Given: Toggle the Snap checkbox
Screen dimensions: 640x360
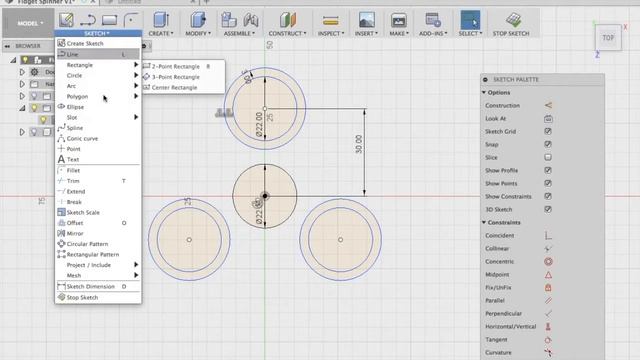Looking at the screenshot, I should pyautogui.click(x=548, y=144).
